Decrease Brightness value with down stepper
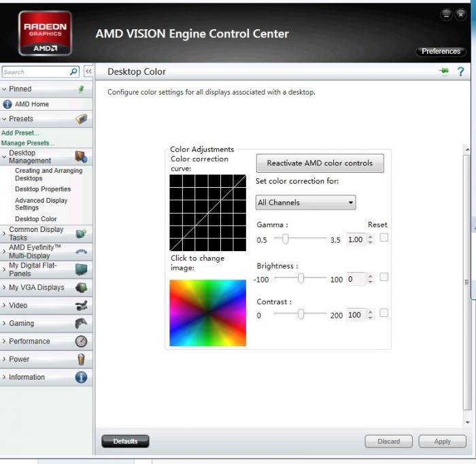The image size is (476, 464). coord(370,282)
